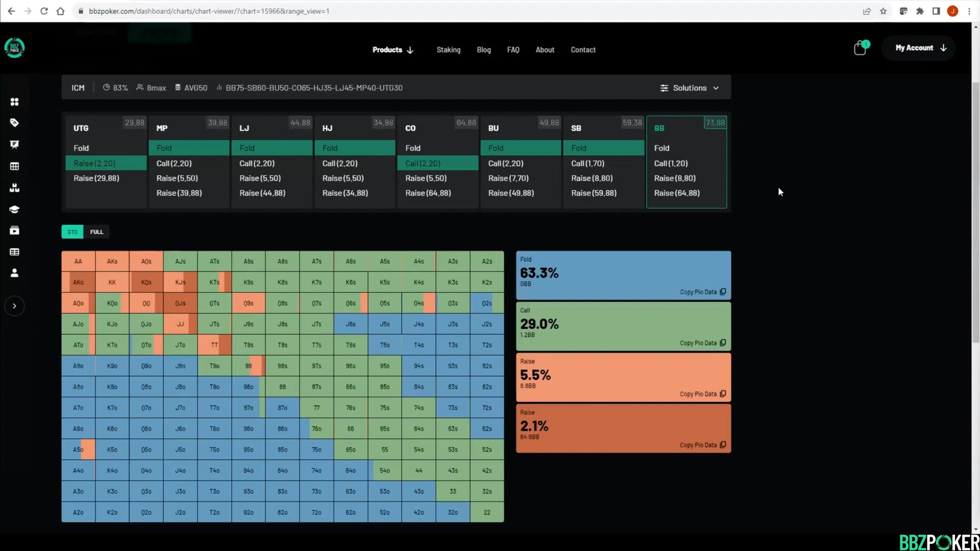Switch range view to GTO
This screenshot has width=980, height=551.
click(x=72, y=232)
